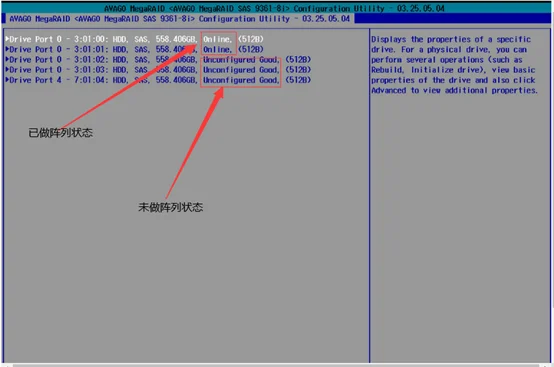Select Drive Port 0 - 3:01:01 entry
The width and height of the screenshot is (554, 367).
click(x=134, y=49)
